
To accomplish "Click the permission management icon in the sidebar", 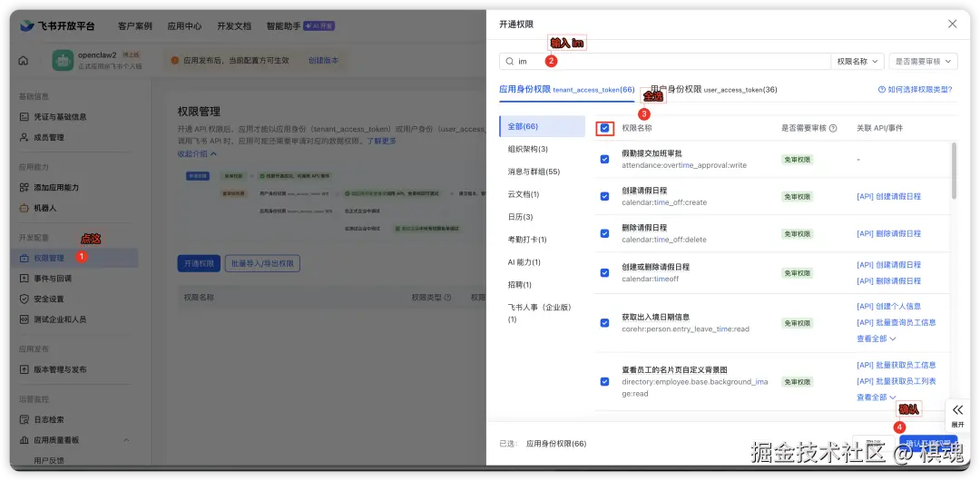I will pos(24,258).
